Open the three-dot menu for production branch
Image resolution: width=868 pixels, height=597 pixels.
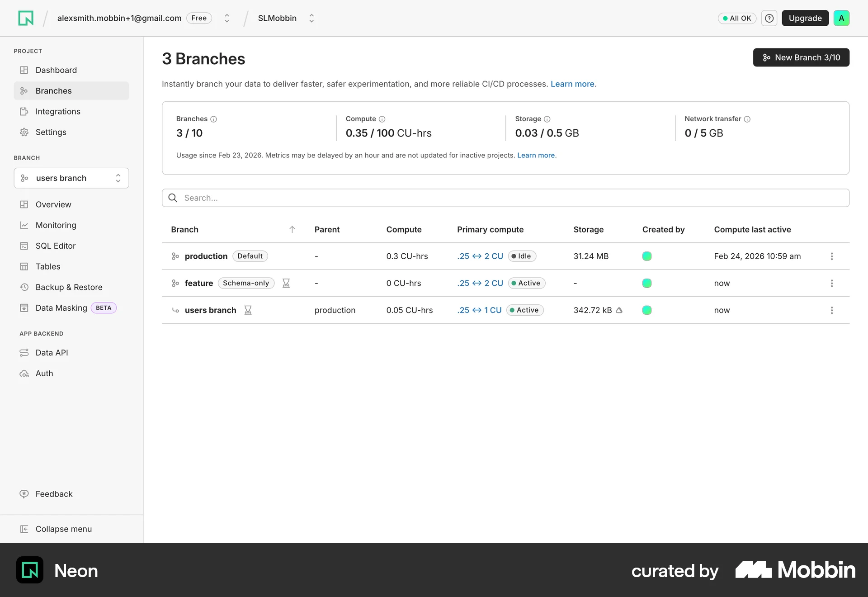pyautogui.click(x=832, y=256)
